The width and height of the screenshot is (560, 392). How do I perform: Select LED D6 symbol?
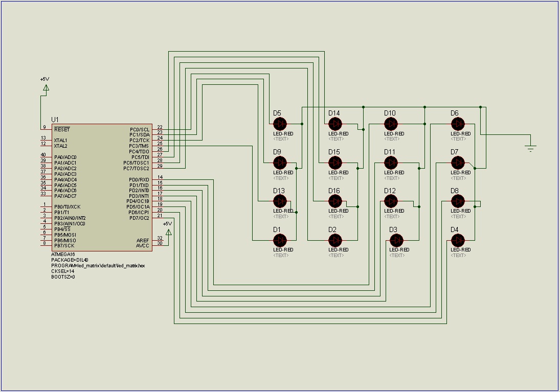458,123
